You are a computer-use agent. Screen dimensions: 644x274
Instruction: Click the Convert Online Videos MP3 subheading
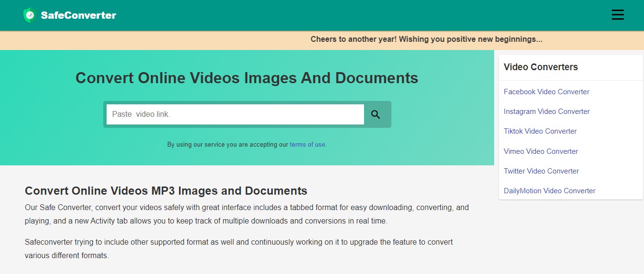click(166, 191)
